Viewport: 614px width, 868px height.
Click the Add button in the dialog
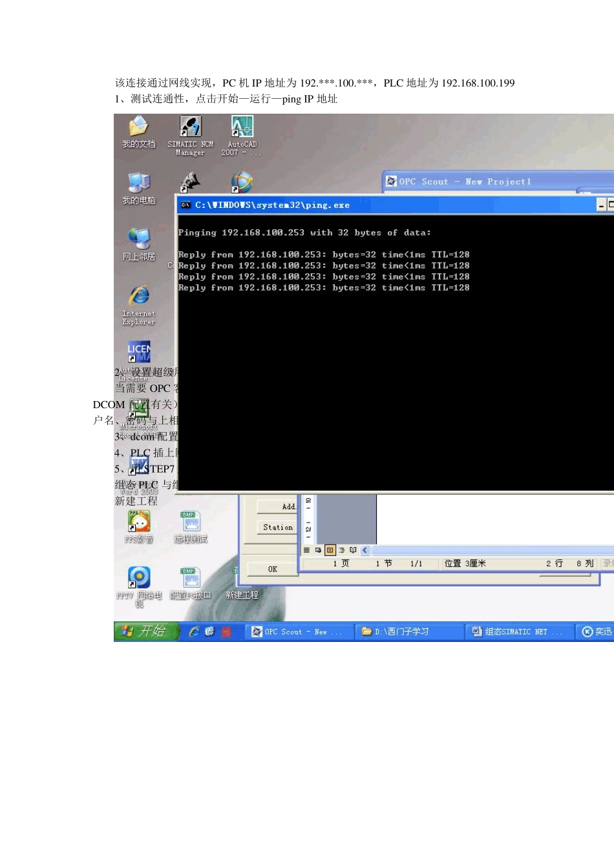click(278, 506)
